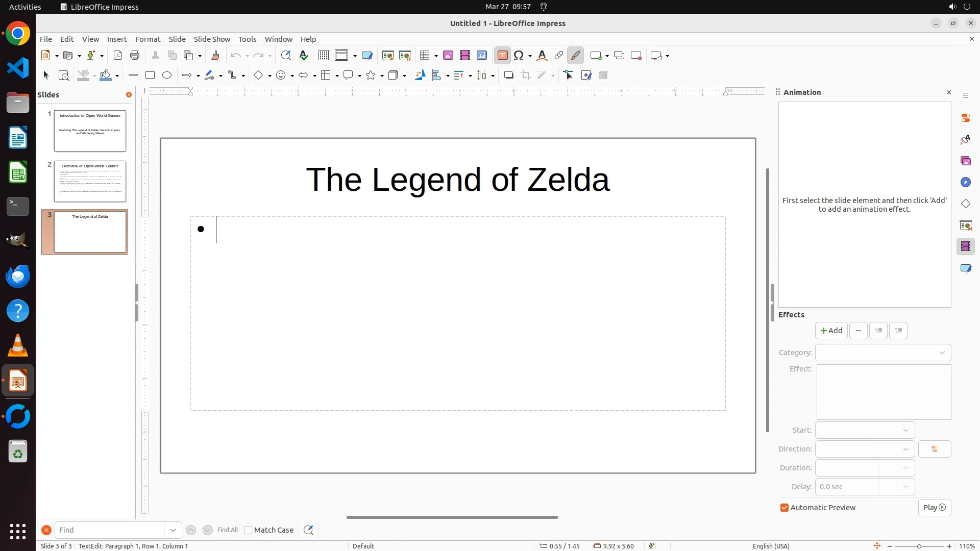
Task: Open the animation Start dropdown
Action: click(865, 430)
